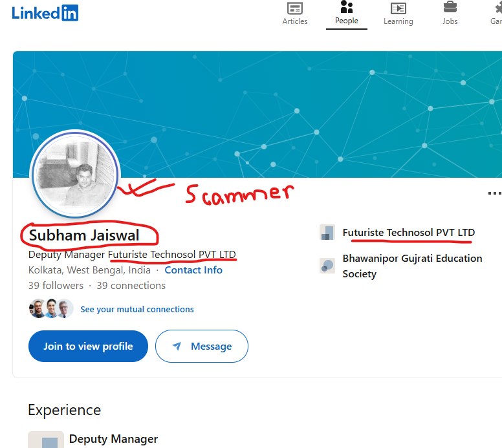The width and height of the screenshot is (502, 448).
Task: Click the 39 connections text
Action: (131, 286)
